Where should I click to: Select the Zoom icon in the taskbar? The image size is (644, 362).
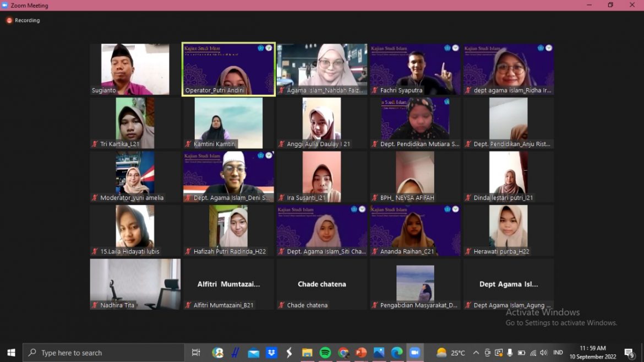click(414, 353)
